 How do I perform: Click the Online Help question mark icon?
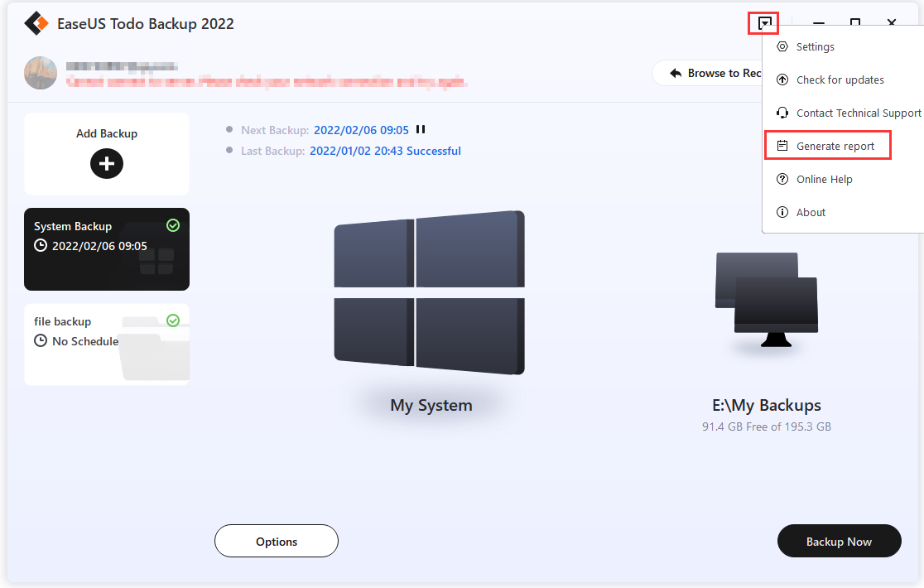(x=782, y=179)
